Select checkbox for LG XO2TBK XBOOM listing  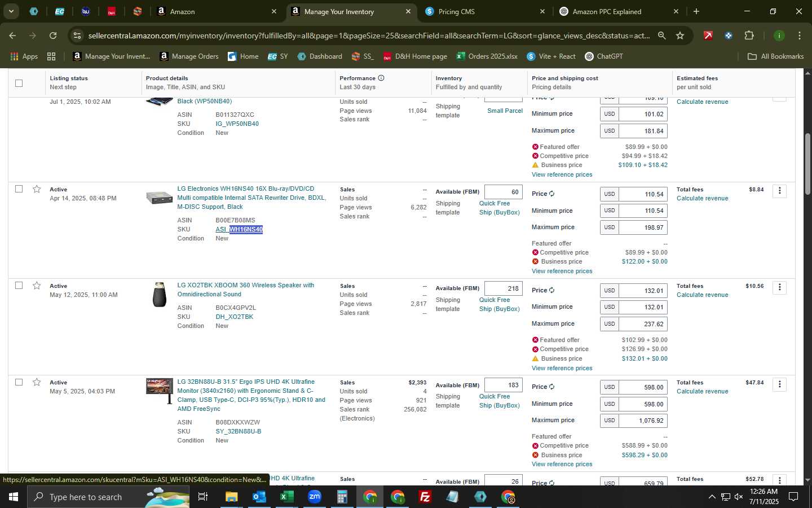[x=19, y=286]
